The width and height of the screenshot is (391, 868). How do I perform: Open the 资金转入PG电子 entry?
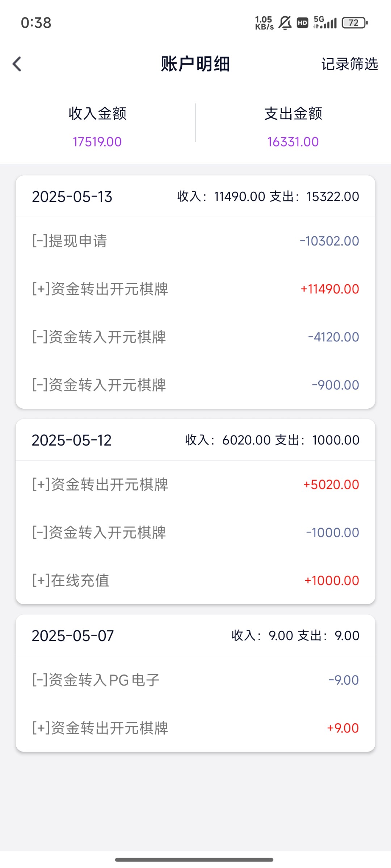click(195, 680)
